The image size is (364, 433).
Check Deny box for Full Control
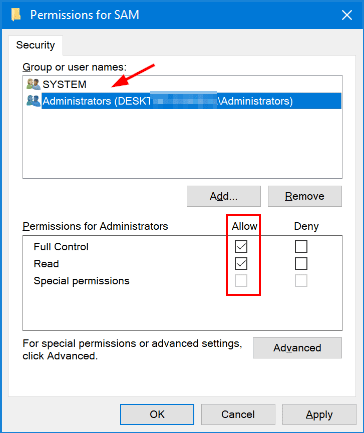click(301, 247)
